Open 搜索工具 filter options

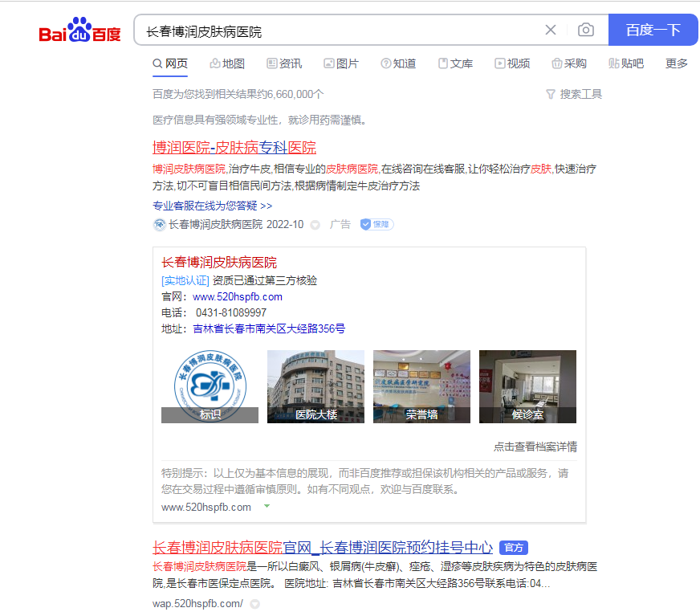(x=574, y=94)
